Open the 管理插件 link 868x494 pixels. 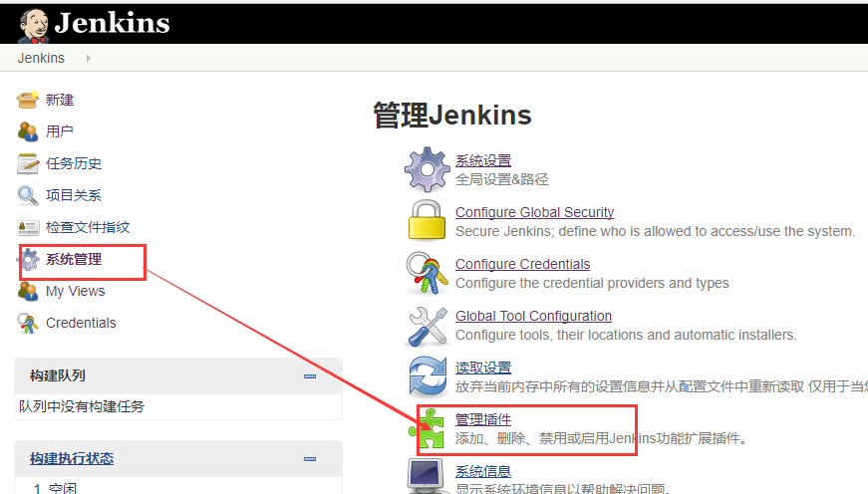click(x=483, y=420)
